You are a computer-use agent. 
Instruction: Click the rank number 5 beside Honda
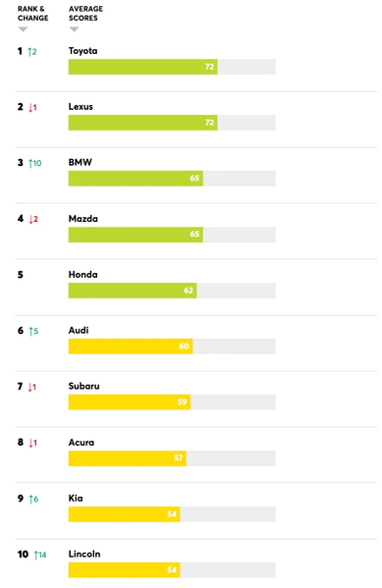pyautogui.click(x=21, y=275)
